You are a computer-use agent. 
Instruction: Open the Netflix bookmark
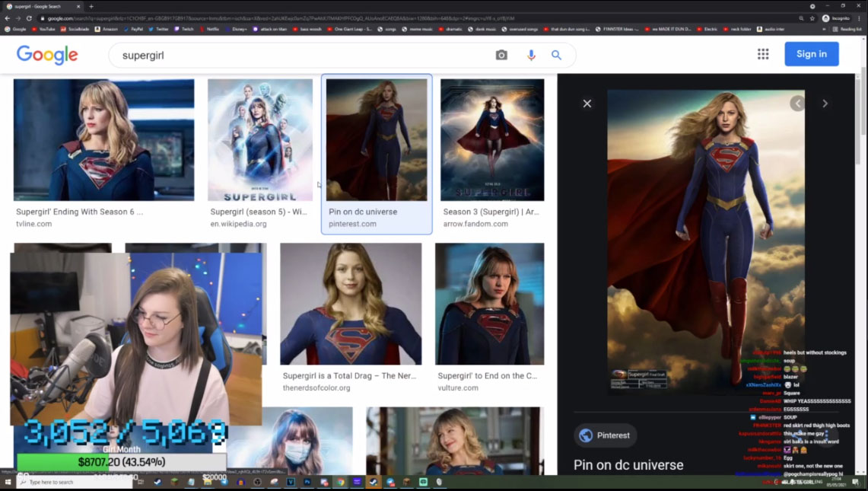209,29
